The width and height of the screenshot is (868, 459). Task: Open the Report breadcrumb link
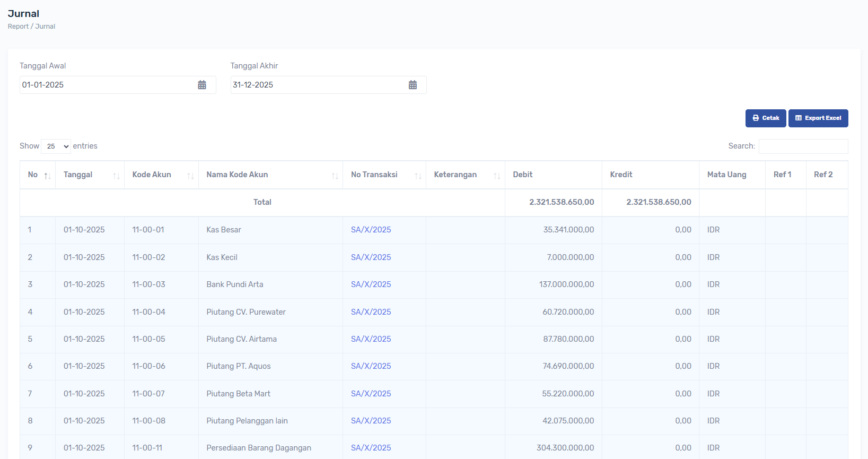pyautogui.click(x=18, y=27)
